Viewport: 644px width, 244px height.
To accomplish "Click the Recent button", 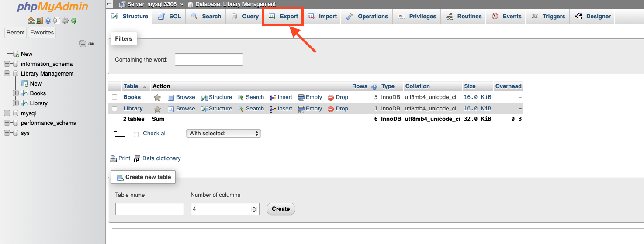I will click(16, 33).
